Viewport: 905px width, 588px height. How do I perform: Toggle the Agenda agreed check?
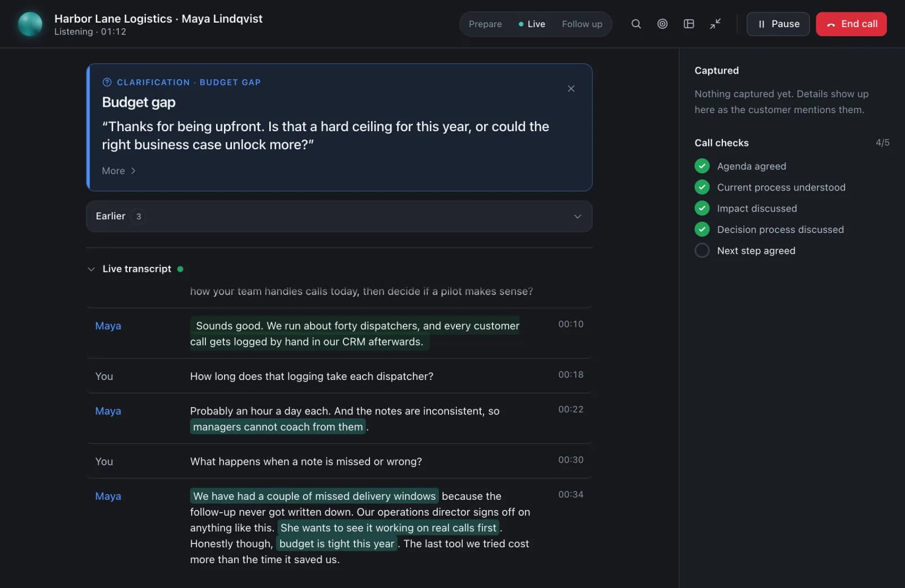[x=702, y=166]
